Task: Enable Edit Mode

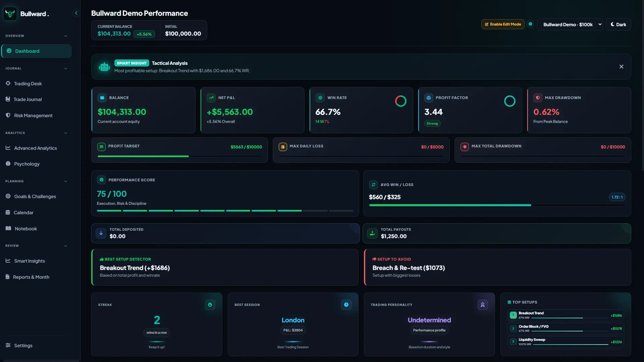Action: pyautogui.click(x=502, y=24)
